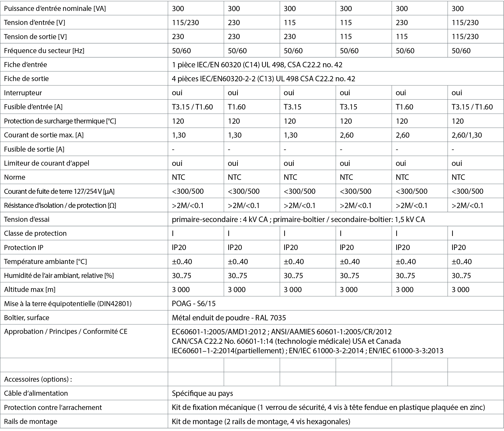
Task: Click the 'Classe de protection' label
Action: coord(35,233)
